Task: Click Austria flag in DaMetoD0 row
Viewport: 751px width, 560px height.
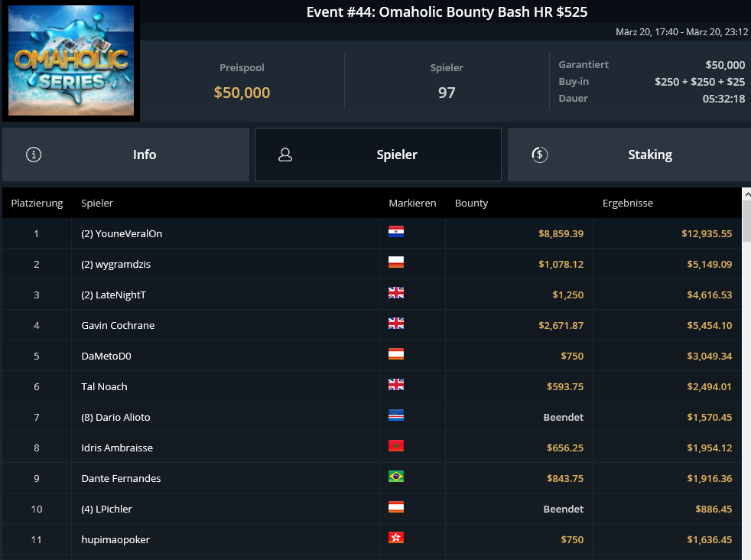Action: pos(396,354)
